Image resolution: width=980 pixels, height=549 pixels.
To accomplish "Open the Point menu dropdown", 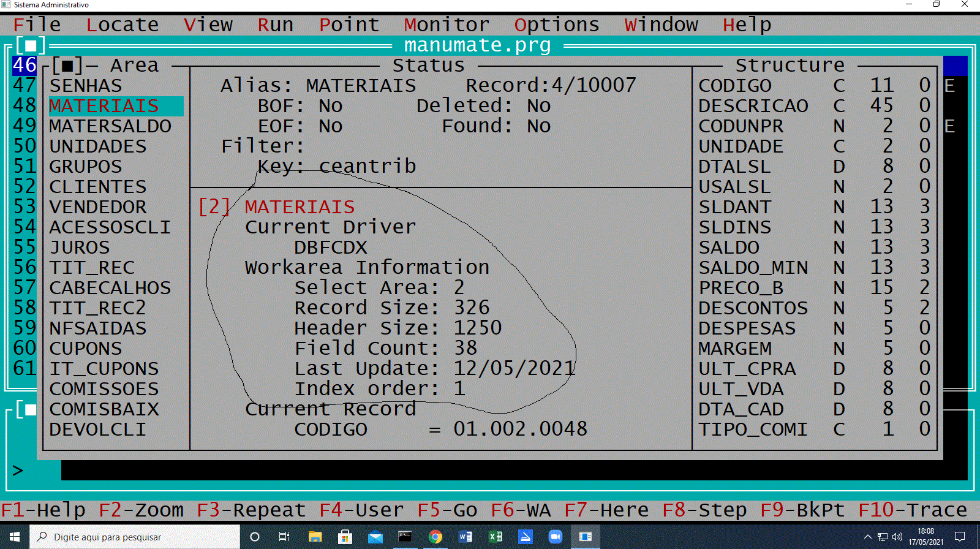I will [349, 25].
